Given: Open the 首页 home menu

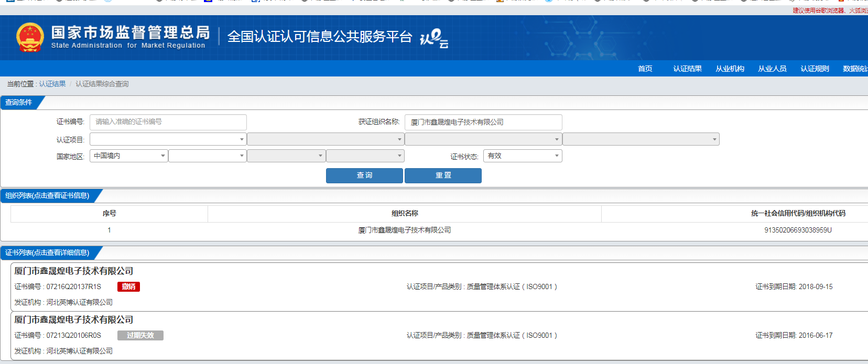Looking at the screenshot, I should [645, 69].
